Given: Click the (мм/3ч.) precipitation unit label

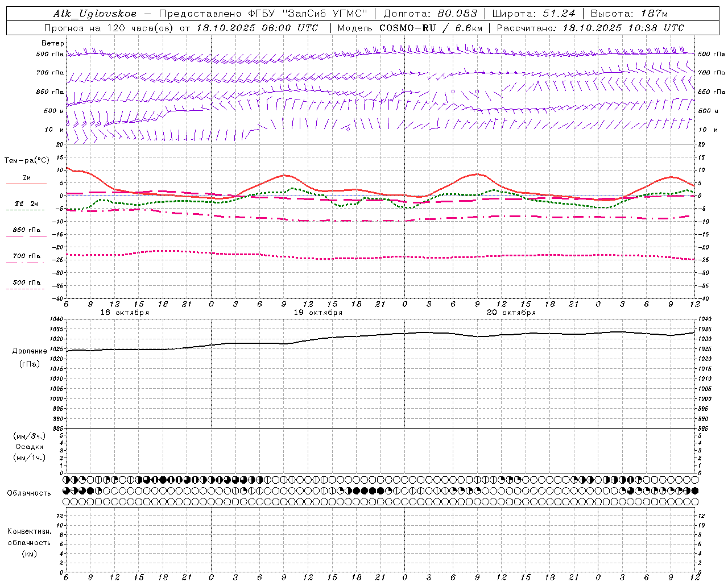Looking at the screenshot, I should click(30, 436).
